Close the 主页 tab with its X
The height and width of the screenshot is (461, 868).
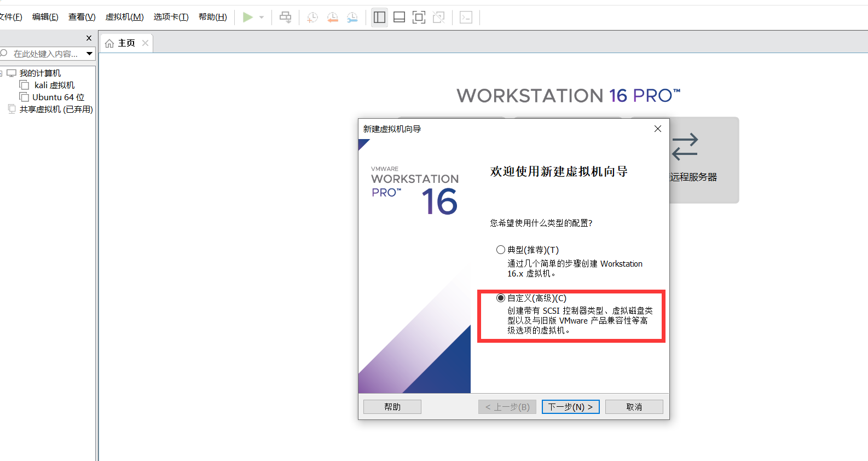click(x=145, y=43)
